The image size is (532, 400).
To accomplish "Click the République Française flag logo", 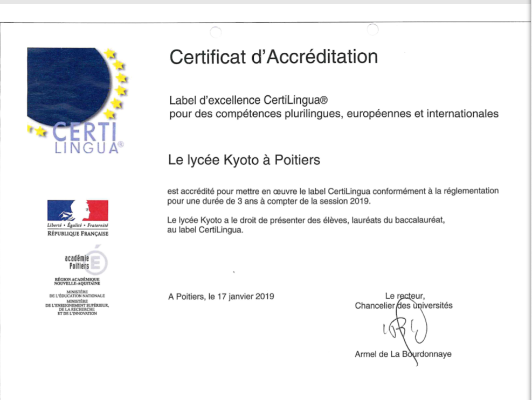I will (x=78, y=210).
